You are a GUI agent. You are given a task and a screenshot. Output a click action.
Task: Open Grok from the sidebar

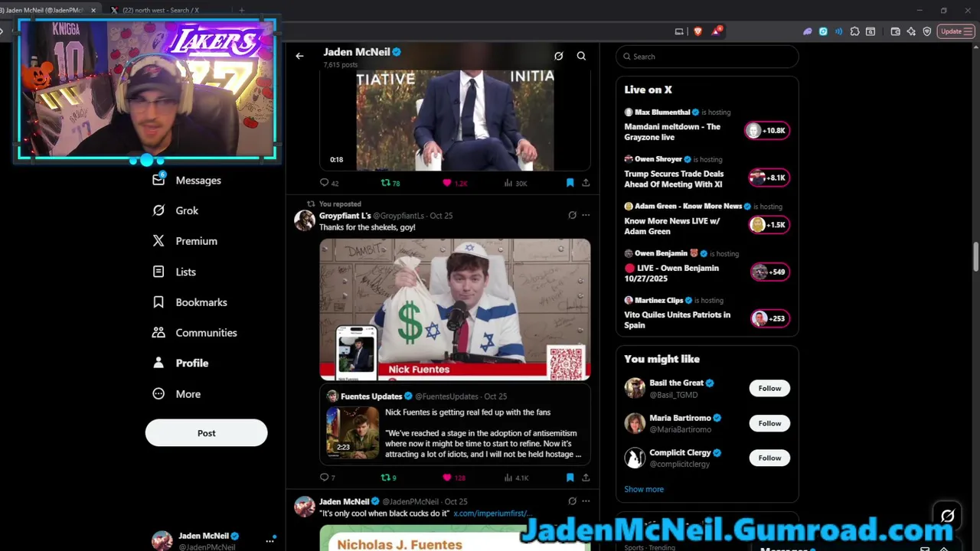tap(175, 210)
